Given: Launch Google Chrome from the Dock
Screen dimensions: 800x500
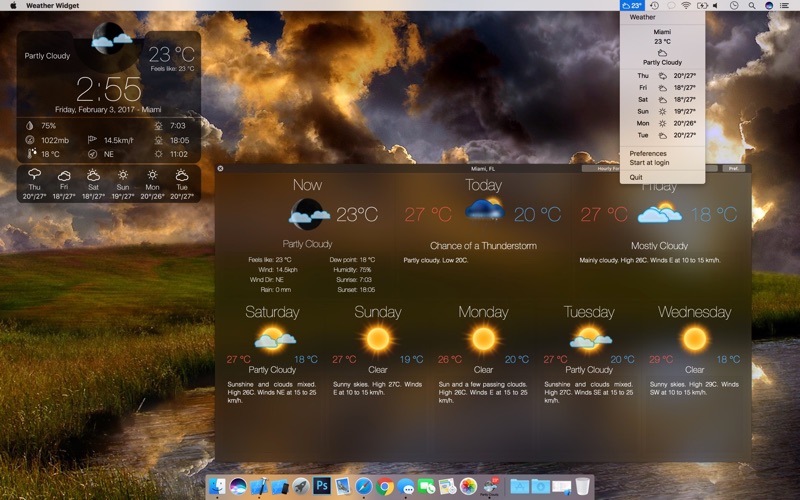Looking at the screenshot, I should tap(385, 486).
